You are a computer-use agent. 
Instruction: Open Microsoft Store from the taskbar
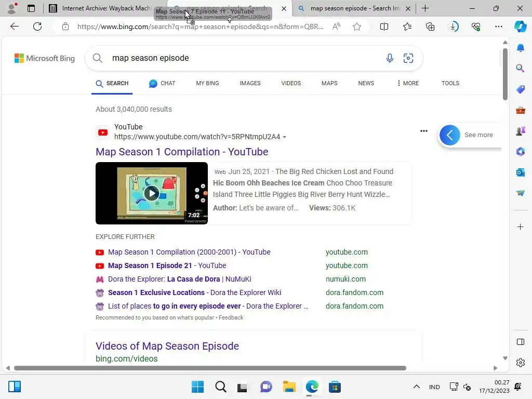click(335, 387)
